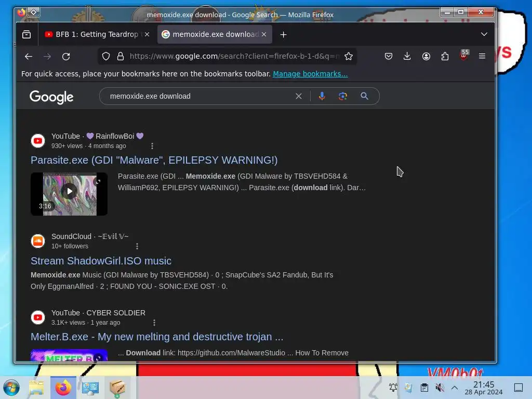532x399 pixels.
Task: Open system settings taskbar icon
Action: coord(90,388)
